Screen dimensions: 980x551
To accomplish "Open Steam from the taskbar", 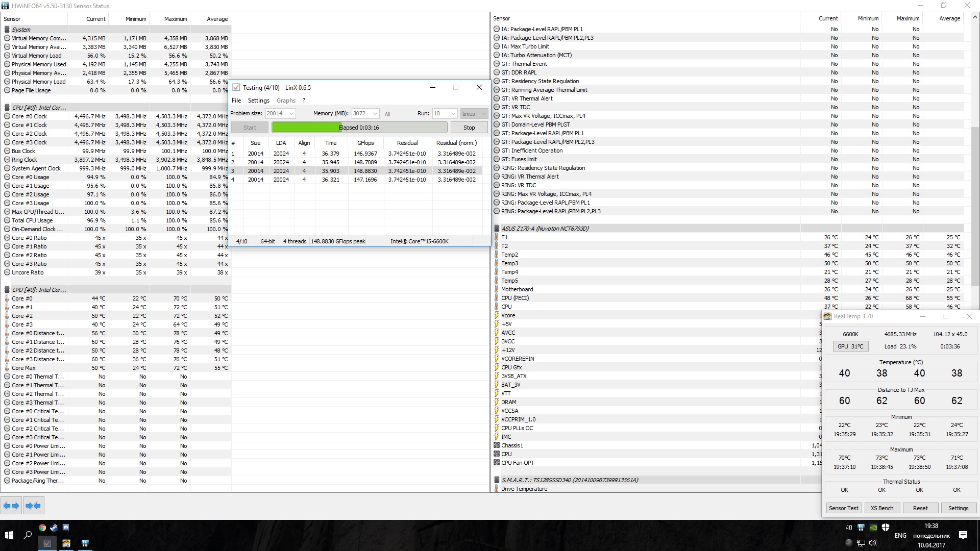I will point(54,528).
